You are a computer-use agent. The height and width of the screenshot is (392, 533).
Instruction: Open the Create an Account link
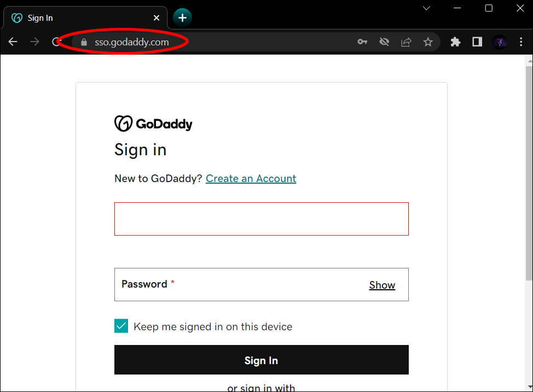pyautogui.click(x=251, y=178)
